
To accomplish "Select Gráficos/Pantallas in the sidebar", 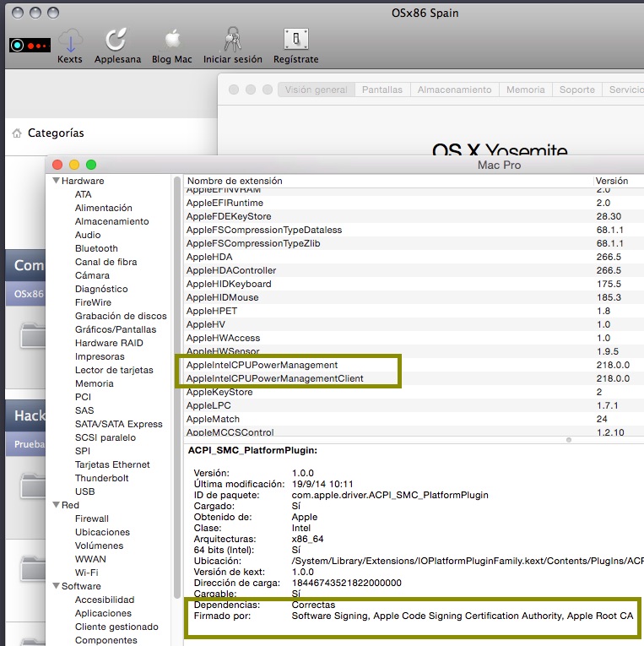I will [116, 329].
